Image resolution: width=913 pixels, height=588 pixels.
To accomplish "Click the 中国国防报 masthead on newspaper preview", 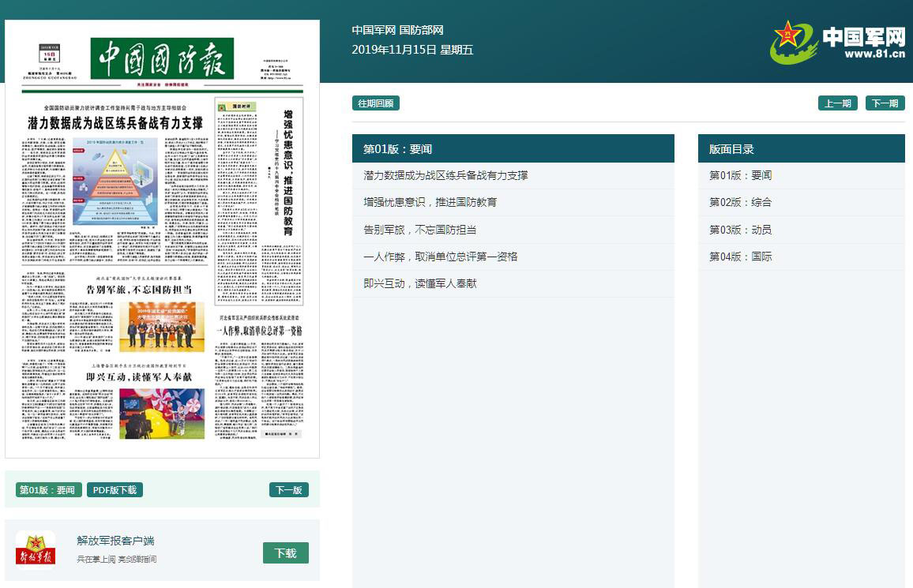I will pyautogui.click(x=162, y=58).
